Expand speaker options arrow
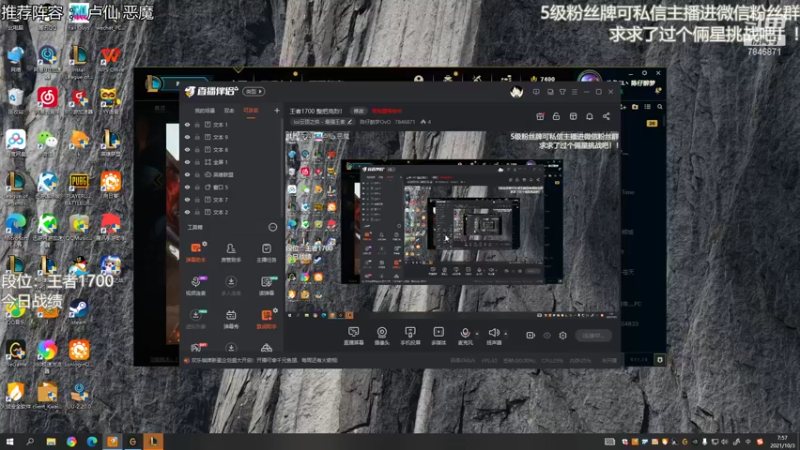The height and width of the screenshot is (450, 800). 506,334
